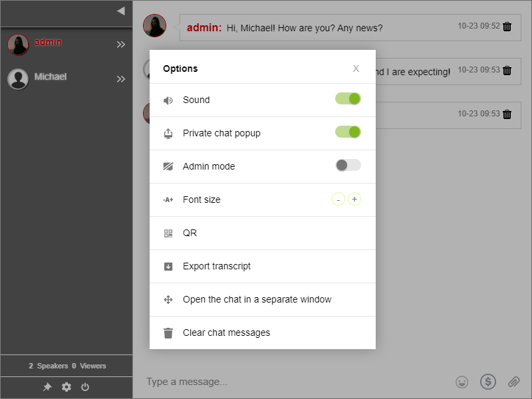Disable the Private chat popup toggle
532x399 pixels.
[348, 132]
